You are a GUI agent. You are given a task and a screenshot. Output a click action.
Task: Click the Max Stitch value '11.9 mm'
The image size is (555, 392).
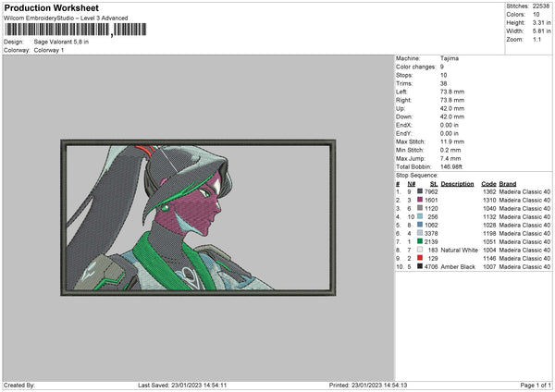click(452, 141)
